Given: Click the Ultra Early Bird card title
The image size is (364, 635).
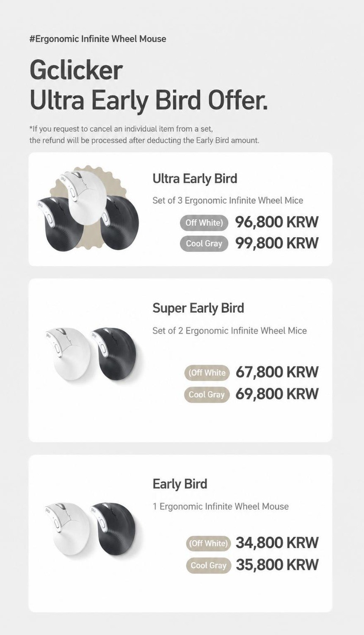Looking at the screenshot, I should (x=195, y=179).
